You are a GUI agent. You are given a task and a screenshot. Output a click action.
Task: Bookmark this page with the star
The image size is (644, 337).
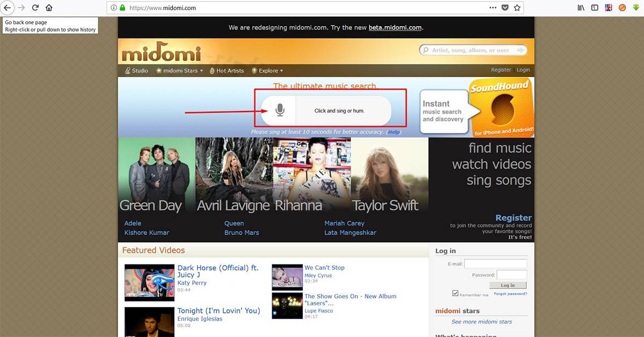pyautogui.click(x=517, y=8)
